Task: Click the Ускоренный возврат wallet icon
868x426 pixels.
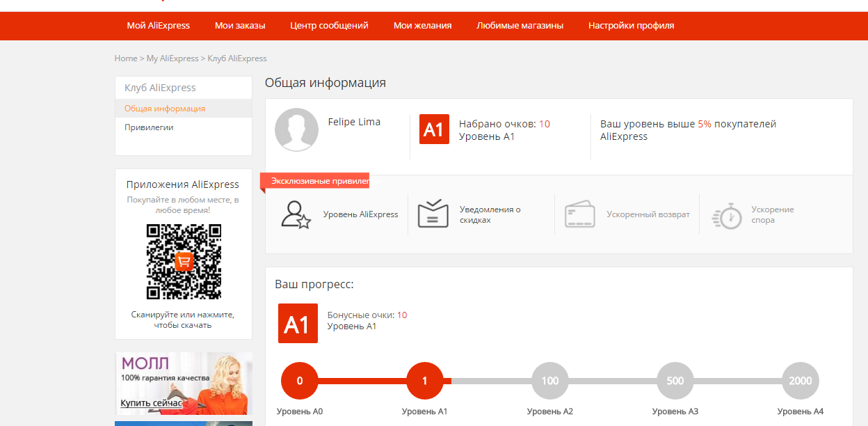Action: (580, 214)
